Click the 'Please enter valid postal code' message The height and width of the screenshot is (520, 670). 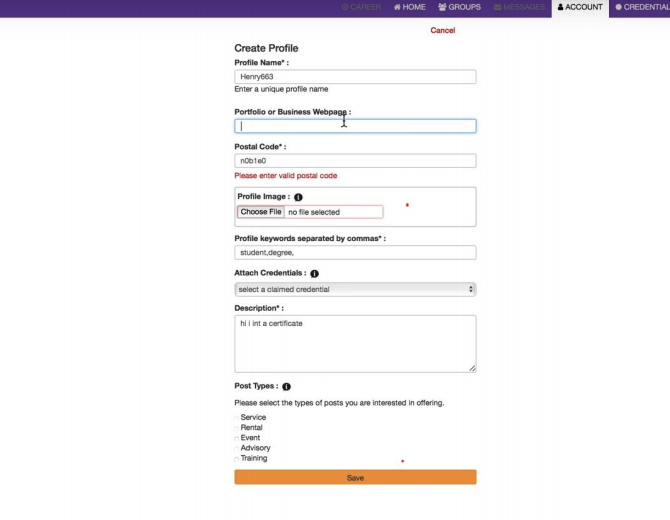[285, 176]
